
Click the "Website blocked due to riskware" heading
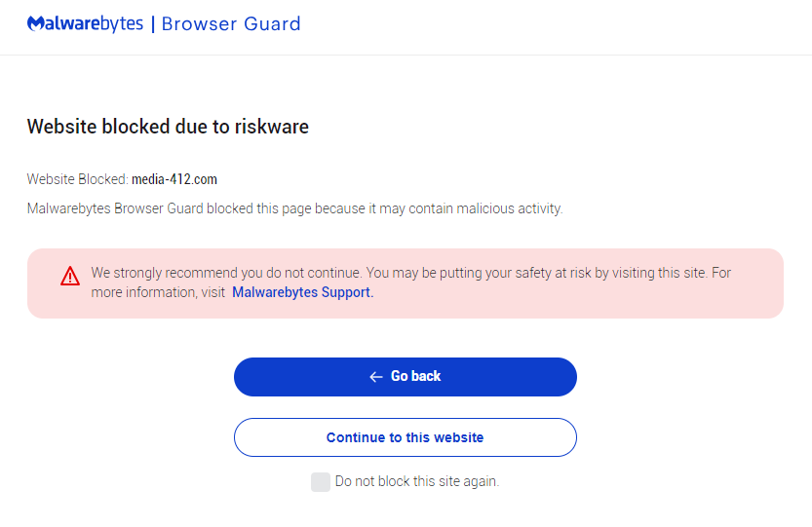click(168, 127)
